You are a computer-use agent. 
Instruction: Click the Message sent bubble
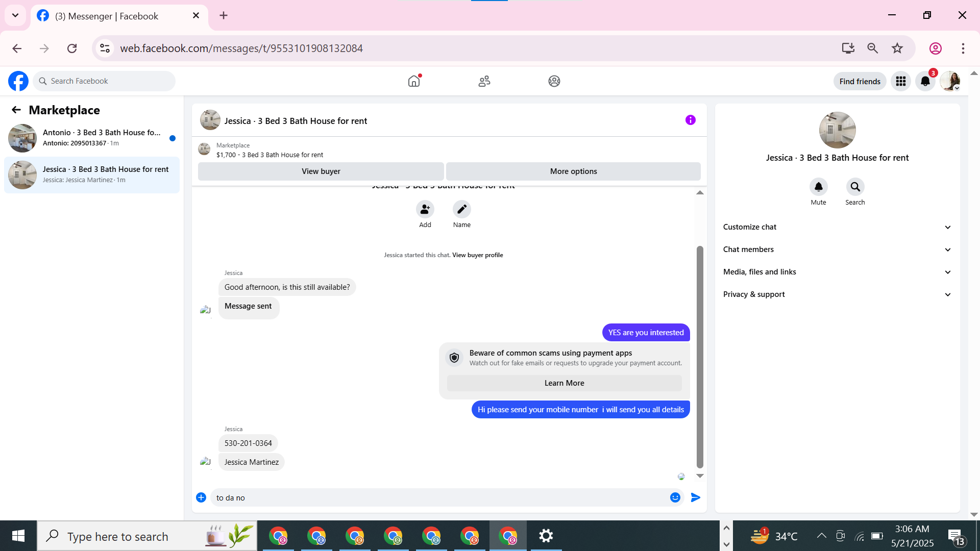(249, 307)
